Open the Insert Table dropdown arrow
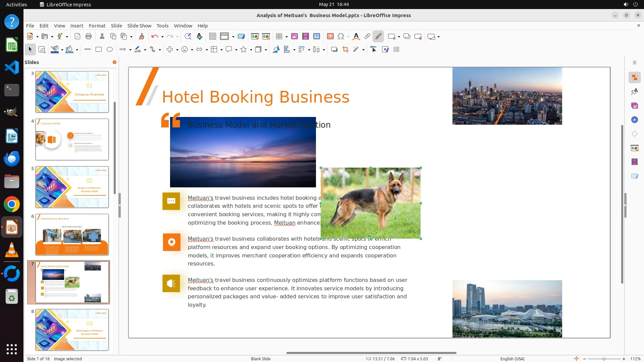644x362 pixels. pyautogui.click(x=286, y=37)
